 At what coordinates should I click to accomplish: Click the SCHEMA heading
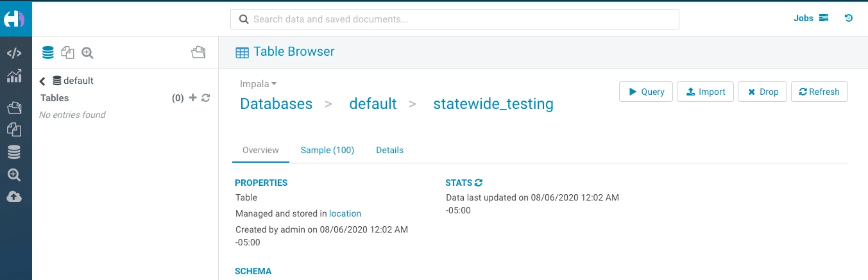(253, 271)
